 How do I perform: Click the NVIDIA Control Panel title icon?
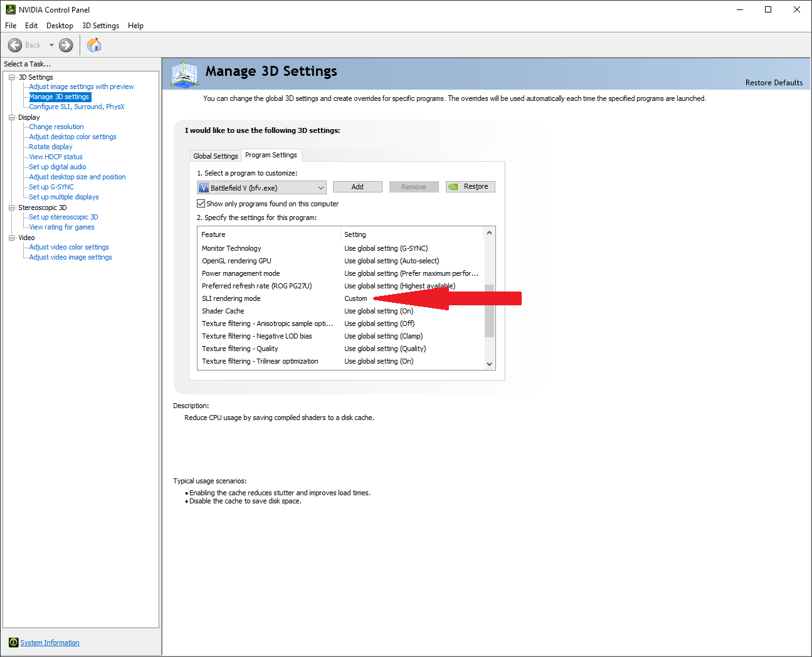pyautogui.click(x=10, y=9)
